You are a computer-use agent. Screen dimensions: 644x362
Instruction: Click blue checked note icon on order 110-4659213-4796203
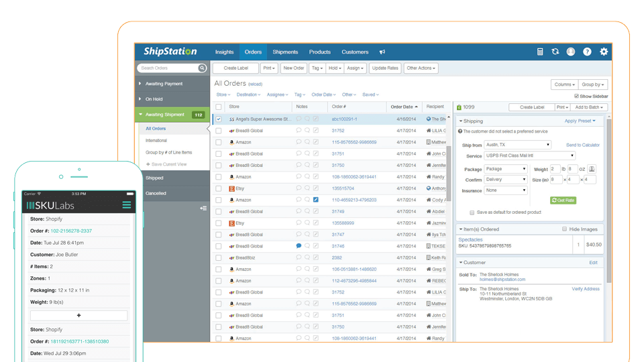tap(316, 200)
